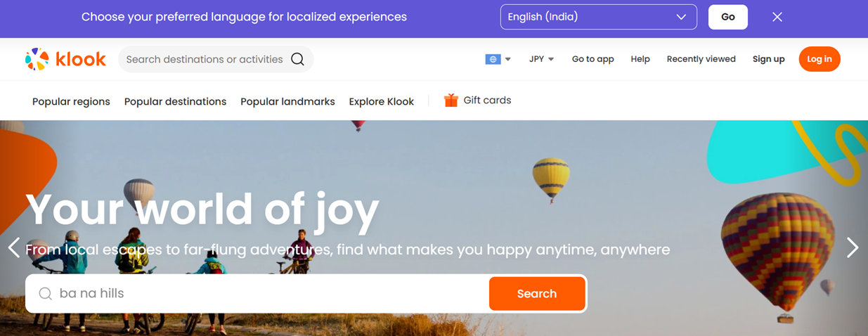Click the magnifier icon in hero search
This screenshot has width=868, height=336.
[x=45, y=294]
